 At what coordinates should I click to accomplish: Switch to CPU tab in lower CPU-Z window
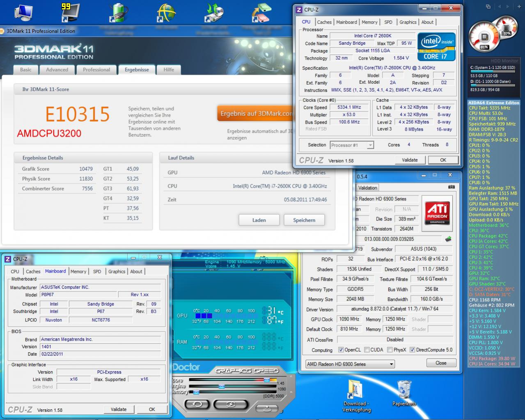[x=15, y=271]
